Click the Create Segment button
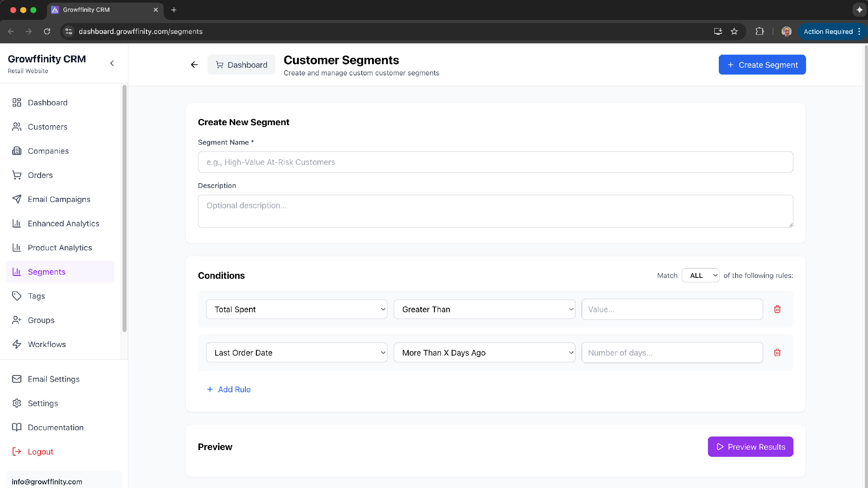The image size is (868, 488). [x=762, y=65]
